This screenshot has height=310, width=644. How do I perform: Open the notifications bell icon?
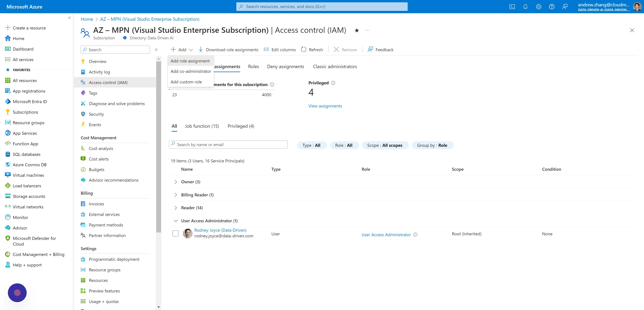(525, 7)
